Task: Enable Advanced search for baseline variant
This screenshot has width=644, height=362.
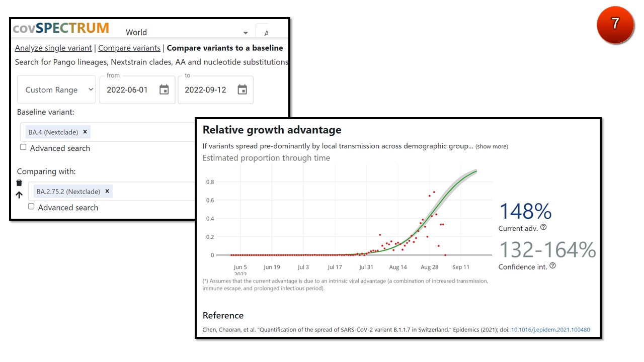Action: coord(23,147)
